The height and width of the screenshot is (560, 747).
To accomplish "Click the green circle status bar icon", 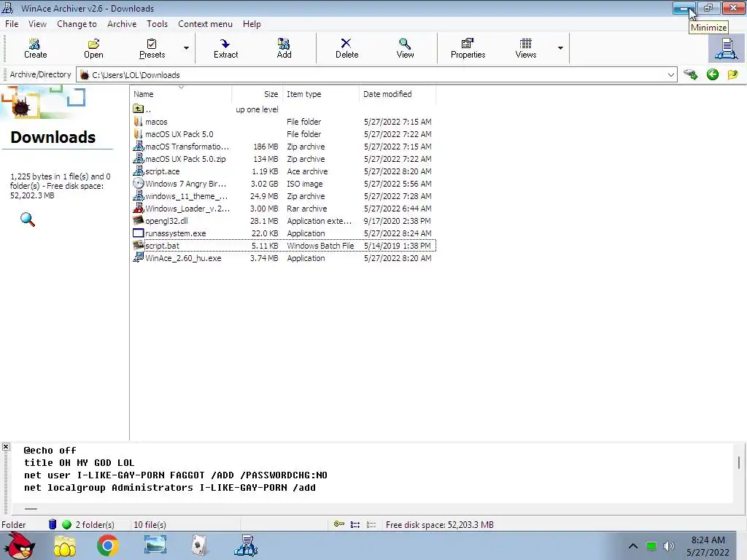I will [x=66, y=524].
